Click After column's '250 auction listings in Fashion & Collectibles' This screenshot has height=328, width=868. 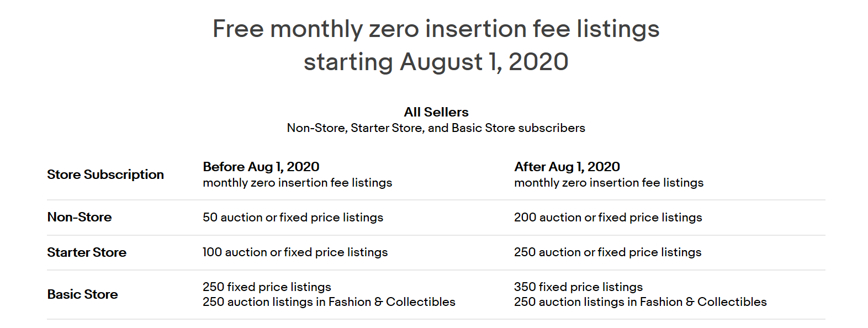click(x=640, y=302)
